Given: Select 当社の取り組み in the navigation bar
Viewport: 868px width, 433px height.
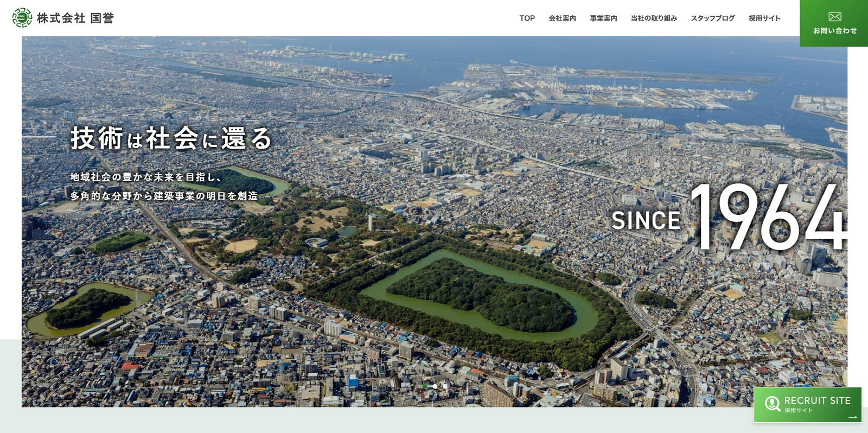Looking at the screenshot, I should click(654, 18).
